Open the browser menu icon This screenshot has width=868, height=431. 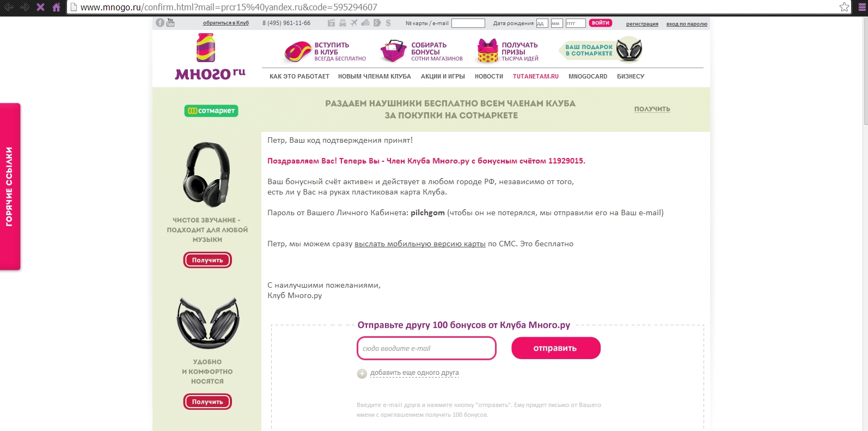click(861, 7)
